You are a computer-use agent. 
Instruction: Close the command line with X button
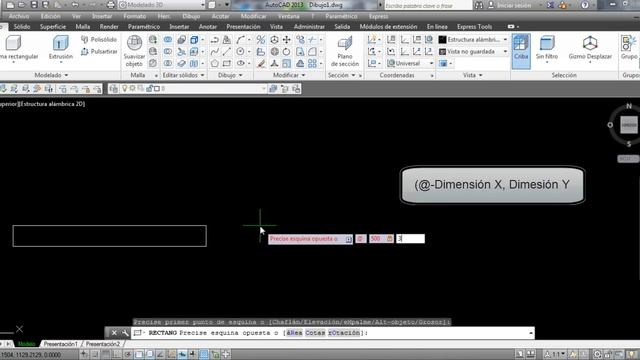114,333
